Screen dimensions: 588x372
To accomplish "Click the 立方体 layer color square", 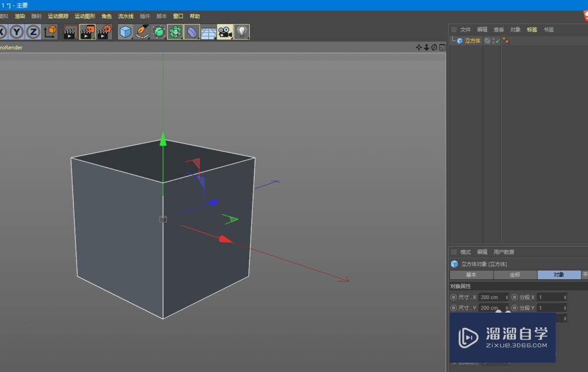I will click(487, 41).
